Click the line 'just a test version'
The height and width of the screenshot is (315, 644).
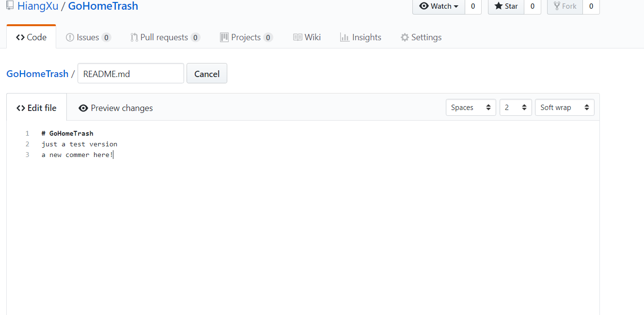point(79,144)
